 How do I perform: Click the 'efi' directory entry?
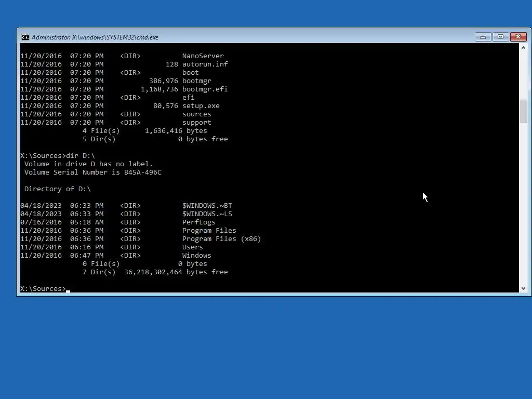coord(188,97)
